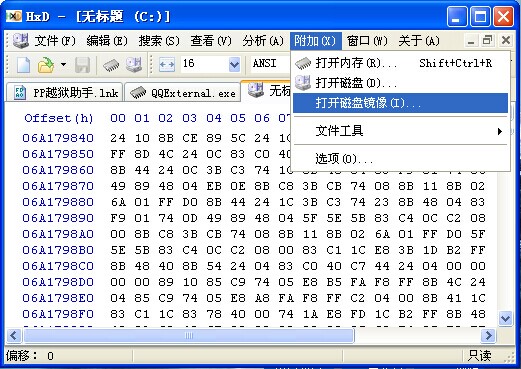The height and width of the screenshot is (369, 521).
Task: Open the 文件 (F) menu
Action: click(x=55, y=41)
